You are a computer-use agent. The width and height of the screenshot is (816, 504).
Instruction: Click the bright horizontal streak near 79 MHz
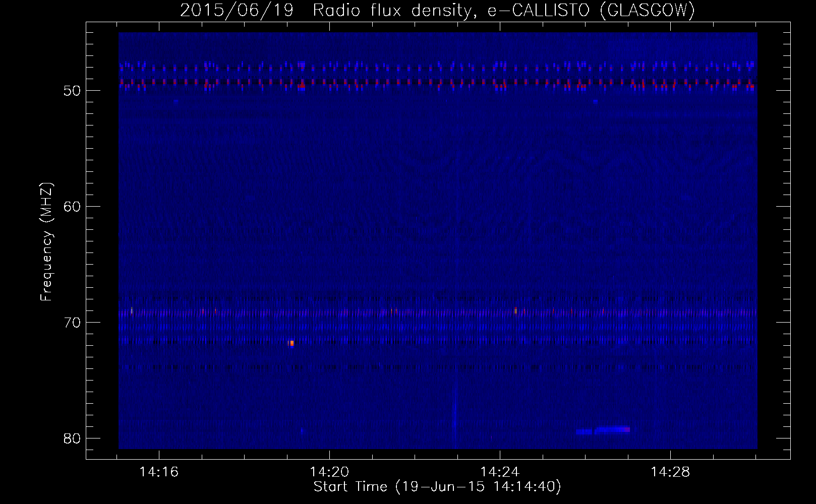(x=603, y=430)
